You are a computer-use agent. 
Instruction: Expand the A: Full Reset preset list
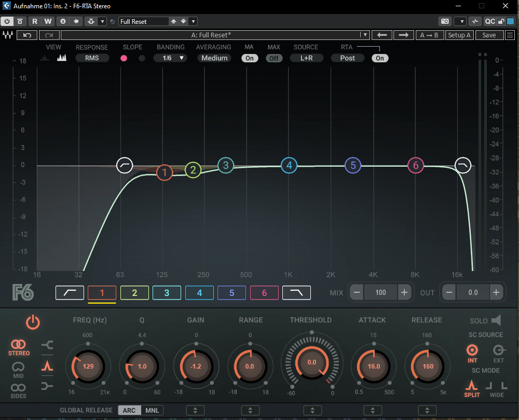pyautogui.click(x=365, y=35)
